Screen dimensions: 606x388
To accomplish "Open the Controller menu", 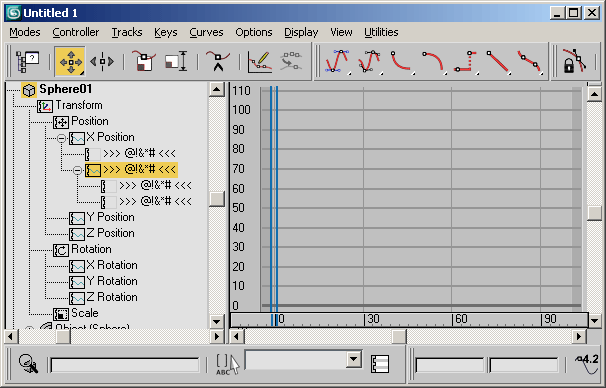I will 76,32.
